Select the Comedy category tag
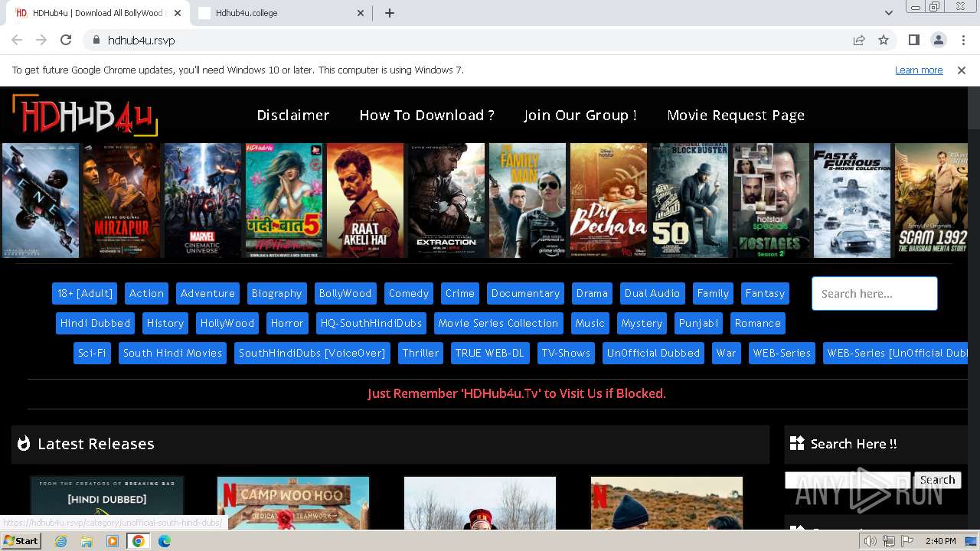Image resolution: width=980 pixels, height=551 pixels. point(409,293)
